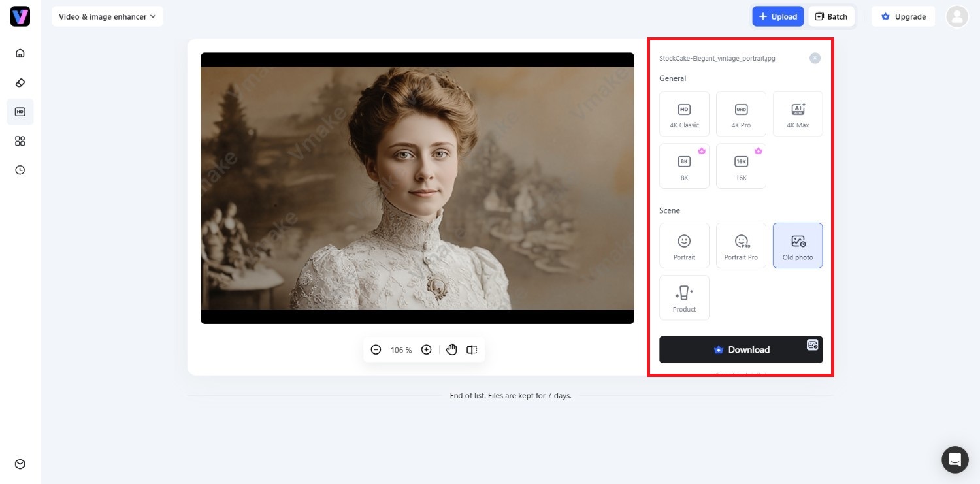The width and height of the screenshot is (980, 484).
Task: Select the Portrait scene option
Action: tap(684, 246)
